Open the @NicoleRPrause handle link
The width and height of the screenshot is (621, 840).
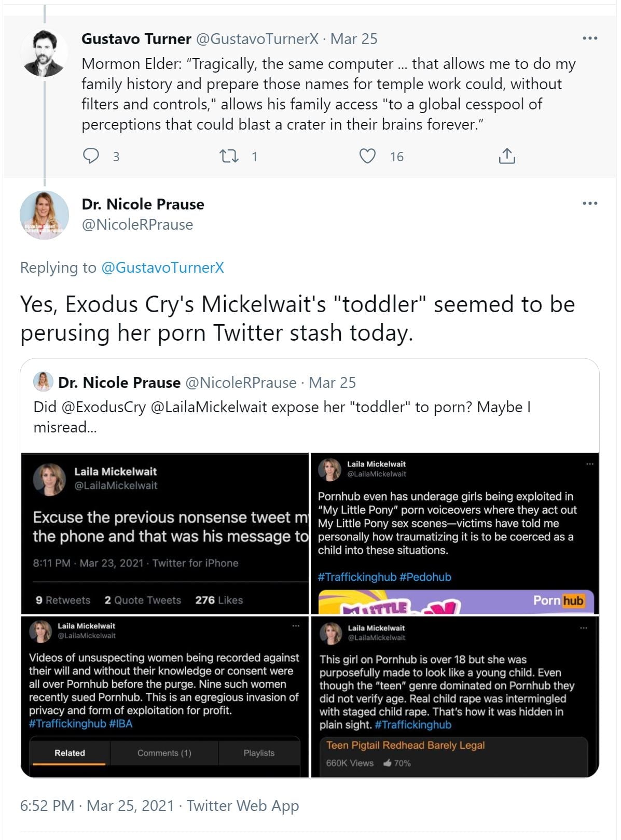137,225
